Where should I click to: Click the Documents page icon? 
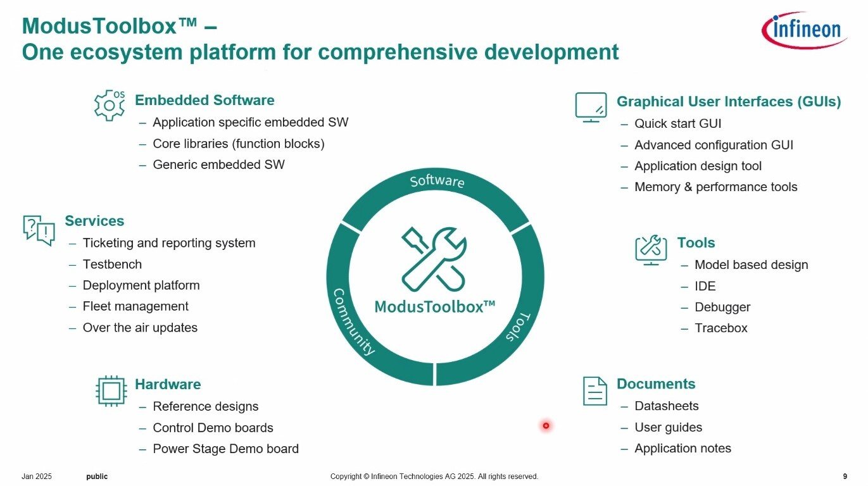594,391
